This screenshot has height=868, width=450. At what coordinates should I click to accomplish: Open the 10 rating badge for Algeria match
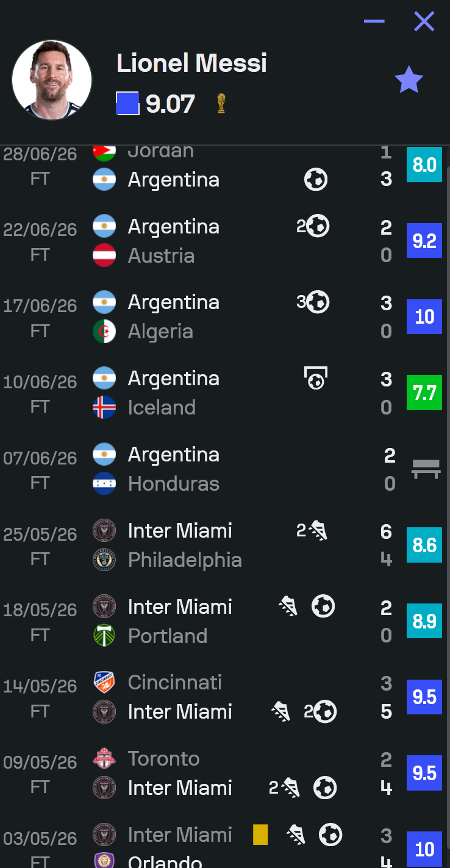(x=424, y=316)
